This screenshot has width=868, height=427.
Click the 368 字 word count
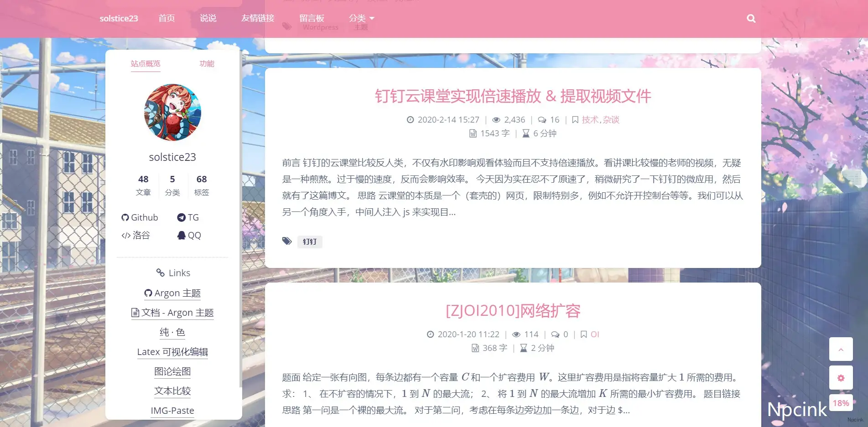[x=495, y=348]
